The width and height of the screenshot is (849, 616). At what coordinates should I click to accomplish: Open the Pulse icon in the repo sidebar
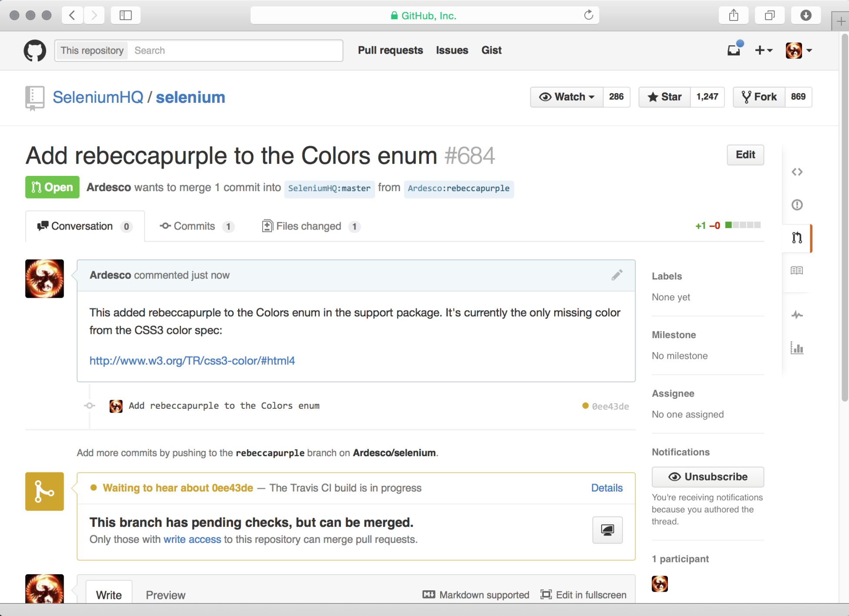797,315
